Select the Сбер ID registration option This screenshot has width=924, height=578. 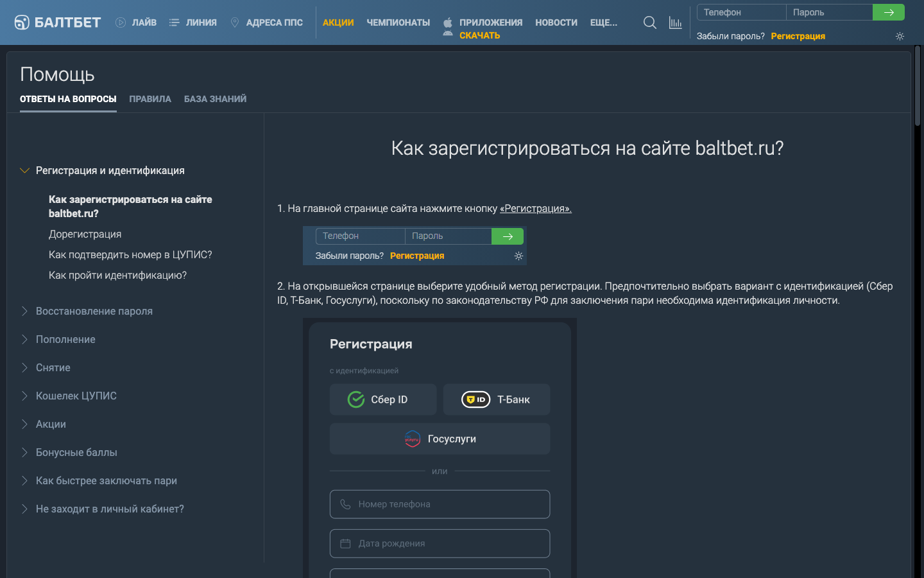382,399
